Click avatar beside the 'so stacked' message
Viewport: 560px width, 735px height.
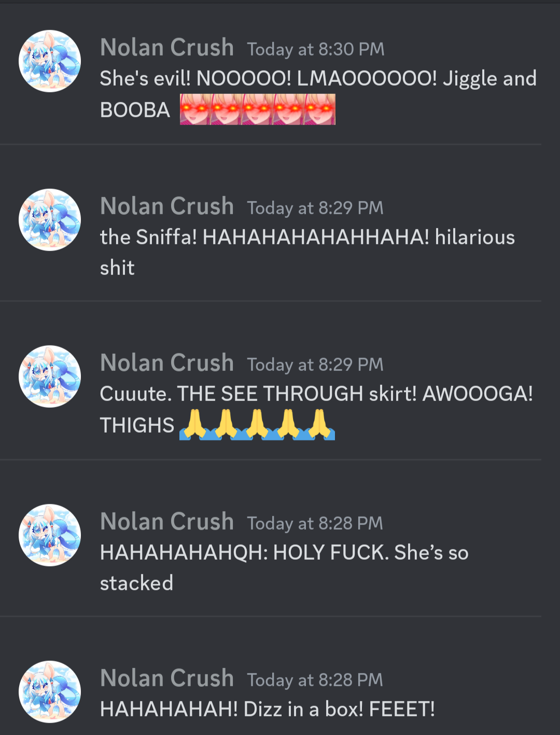click(x=50, y=535)
